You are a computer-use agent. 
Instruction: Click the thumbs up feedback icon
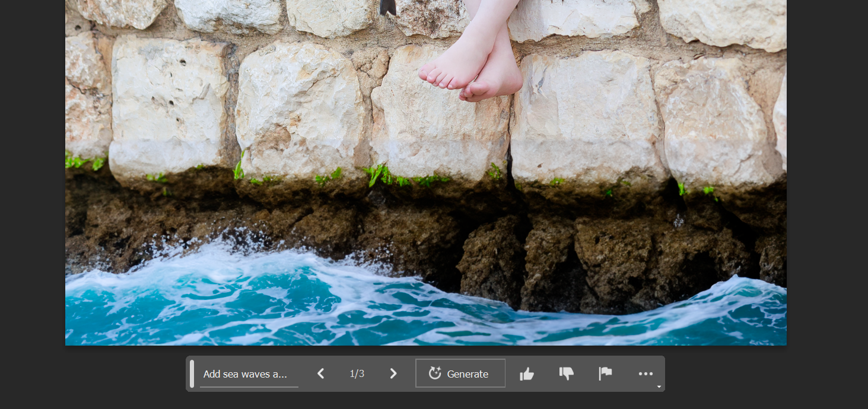526,374
